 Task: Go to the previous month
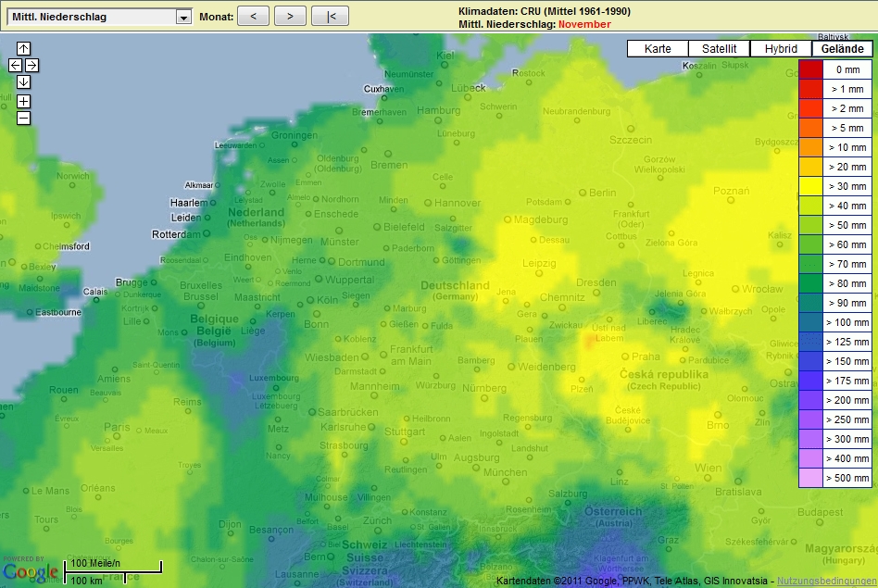[x=253, y=16]
